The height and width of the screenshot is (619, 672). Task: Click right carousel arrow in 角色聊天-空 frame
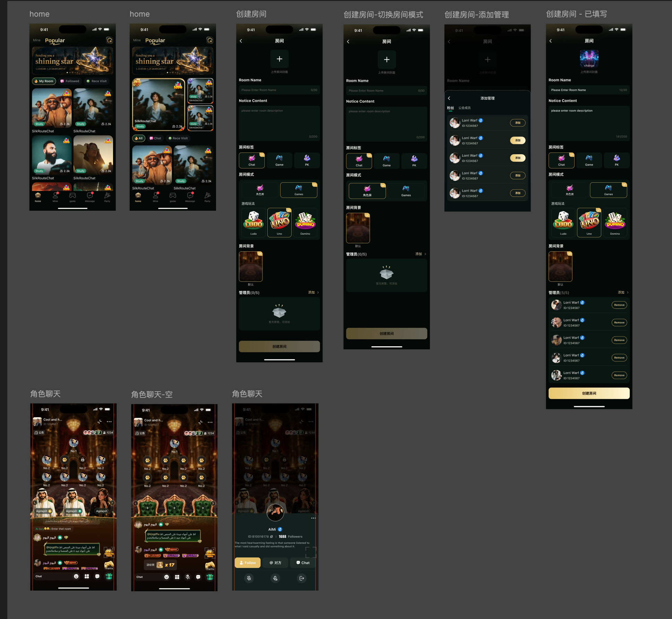213,503
